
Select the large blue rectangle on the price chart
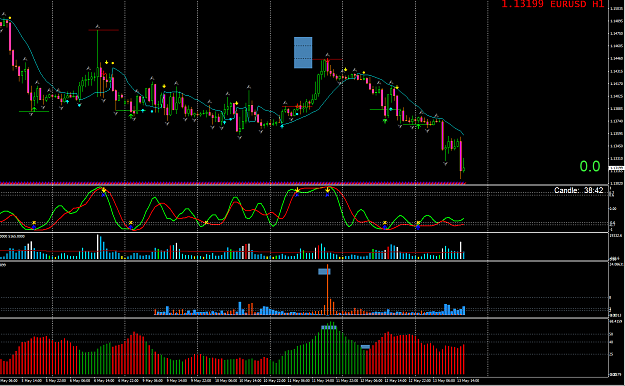coord(303,53)
